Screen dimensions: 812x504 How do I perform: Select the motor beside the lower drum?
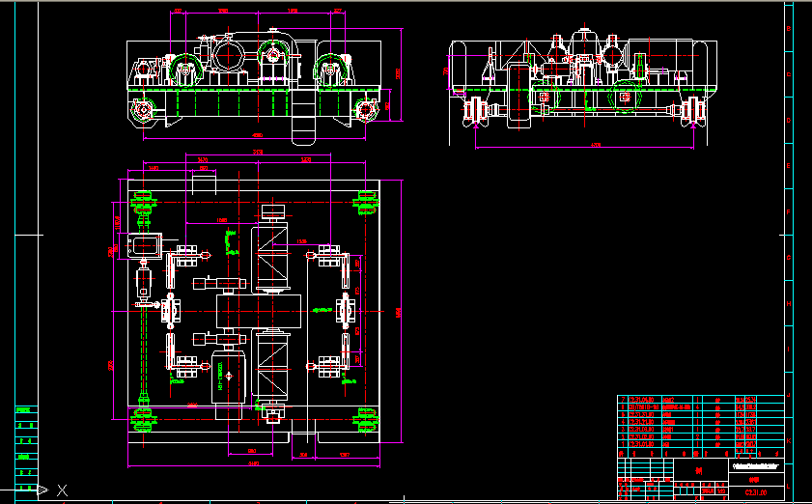click(x=230, y=374)
